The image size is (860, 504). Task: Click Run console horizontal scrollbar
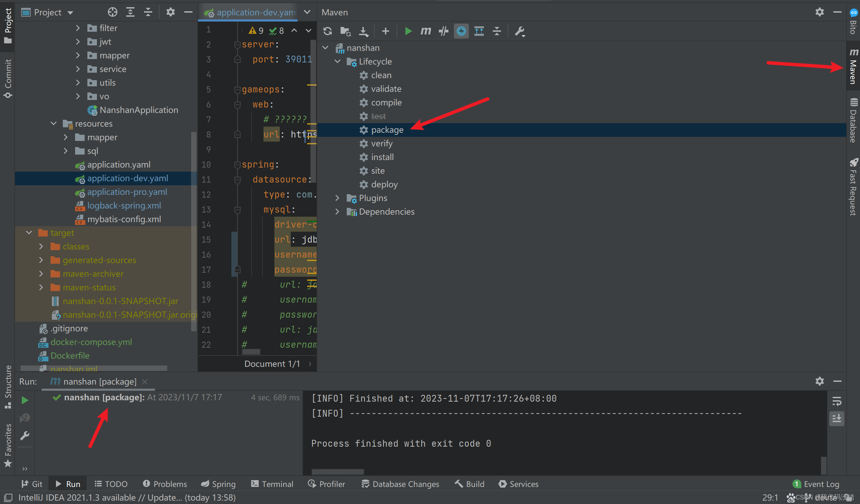[x=338, y=472]
